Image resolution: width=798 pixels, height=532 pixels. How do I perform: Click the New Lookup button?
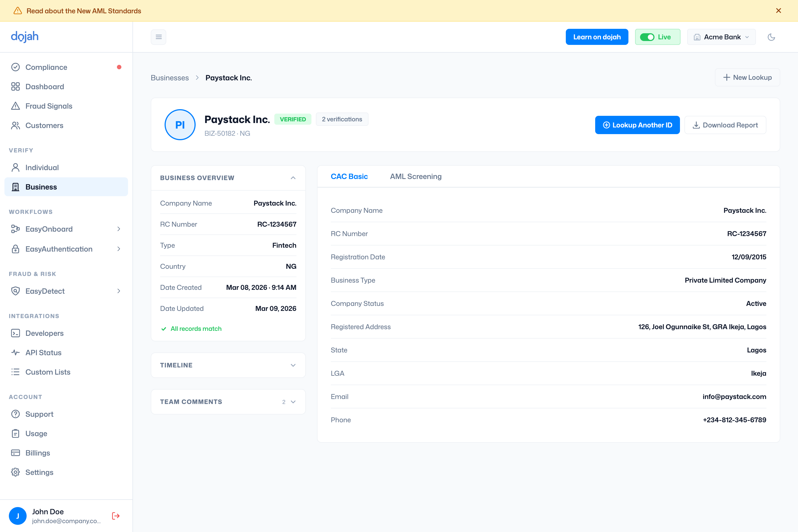[x=748, y=77]
